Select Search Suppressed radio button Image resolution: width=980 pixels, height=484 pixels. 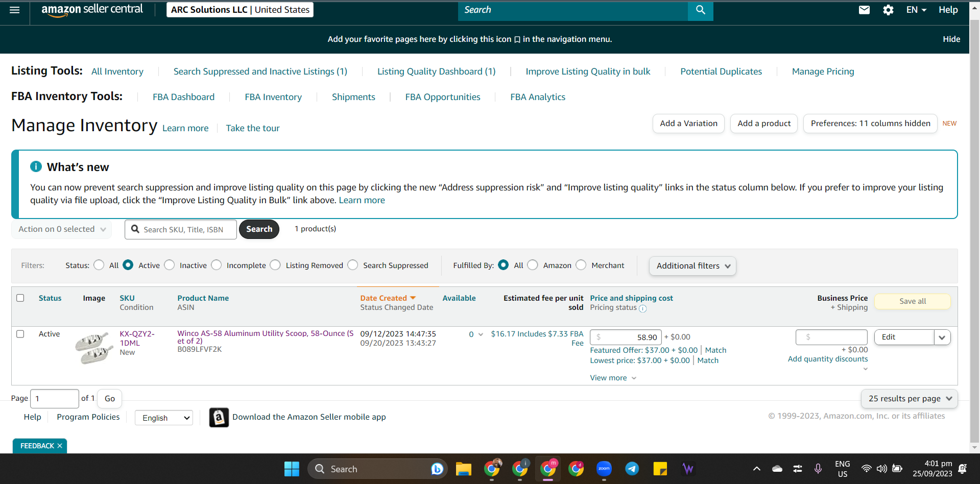click(353, 265)
